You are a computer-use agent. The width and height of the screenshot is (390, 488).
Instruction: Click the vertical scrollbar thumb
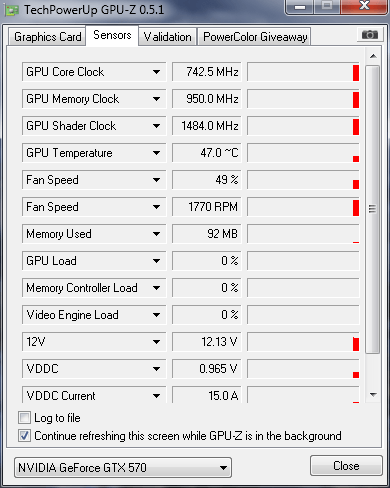click(372, 209)
